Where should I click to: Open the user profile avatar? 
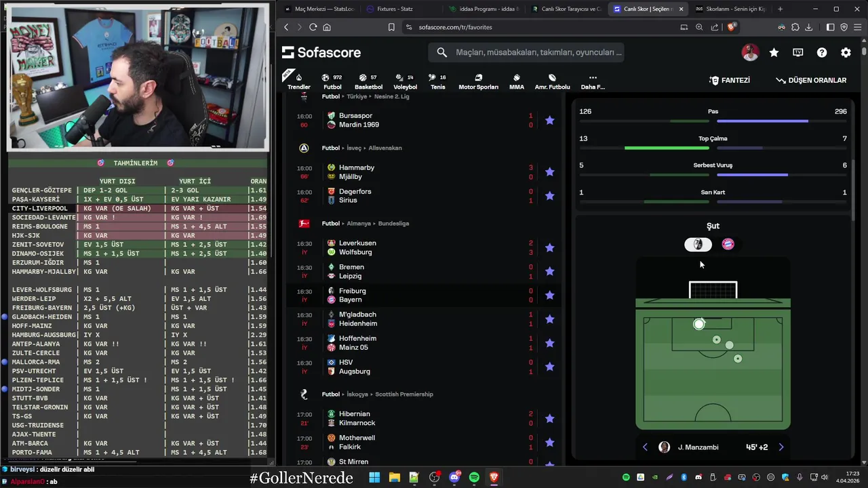click(x=750, y=52)
